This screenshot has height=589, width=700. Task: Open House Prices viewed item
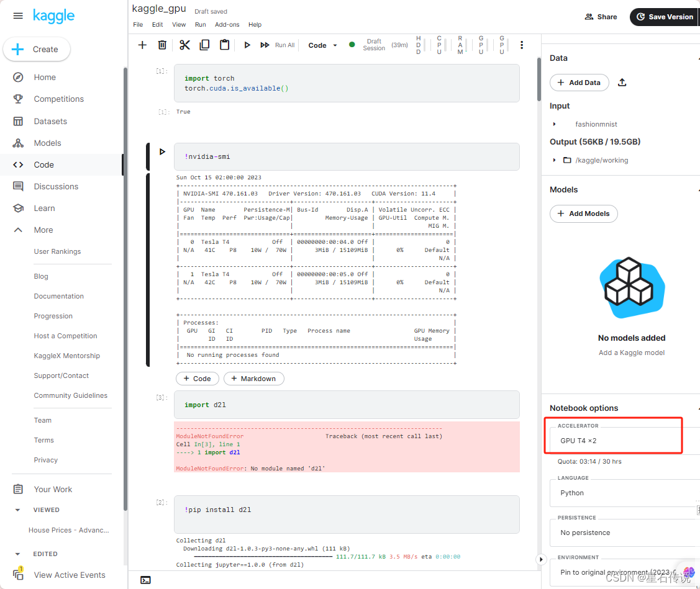(69, 530)
